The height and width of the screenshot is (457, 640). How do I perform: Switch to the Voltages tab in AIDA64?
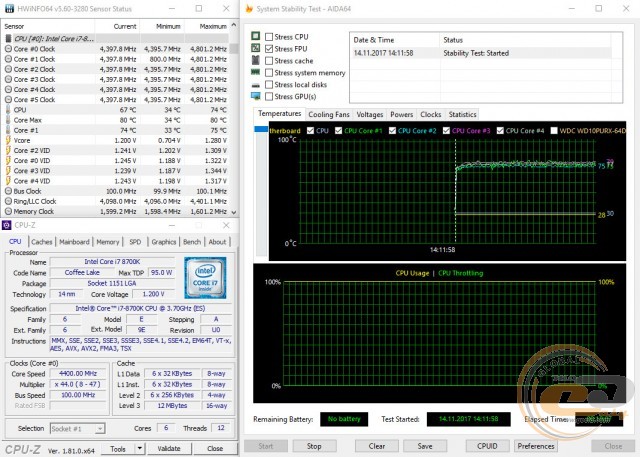(x=370, y=115)
